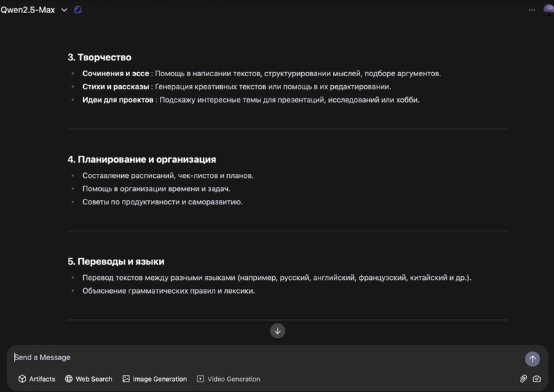Click the bold text Идеи для проектов

point(118,100)
